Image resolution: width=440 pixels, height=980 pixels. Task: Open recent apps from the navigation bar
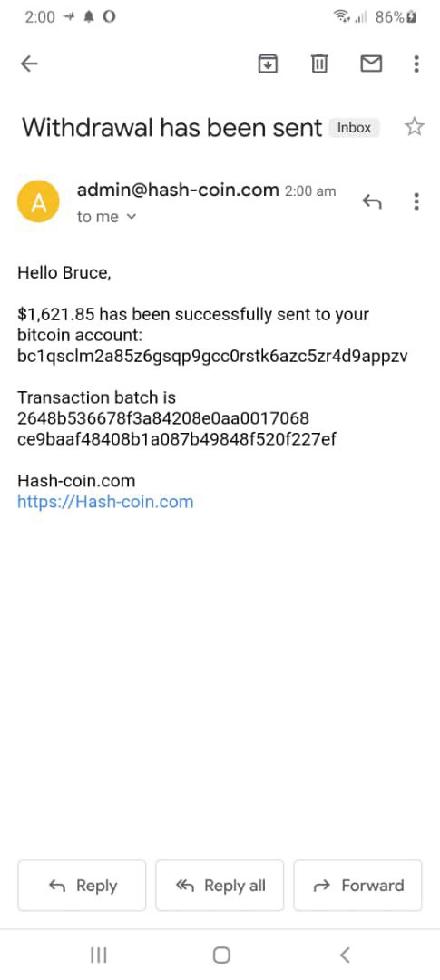click(98, 955)
